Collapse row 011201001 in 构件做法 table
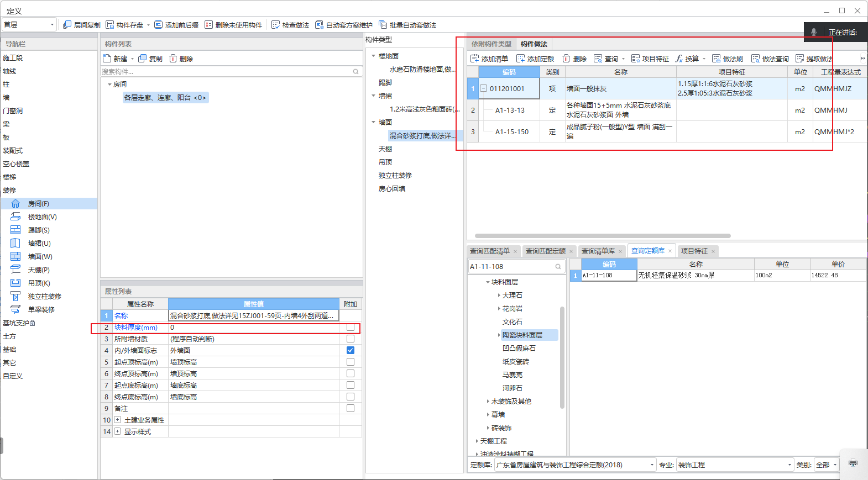This screenshot has width=868, height=480. pyautogui.click(x=483, y=88)
